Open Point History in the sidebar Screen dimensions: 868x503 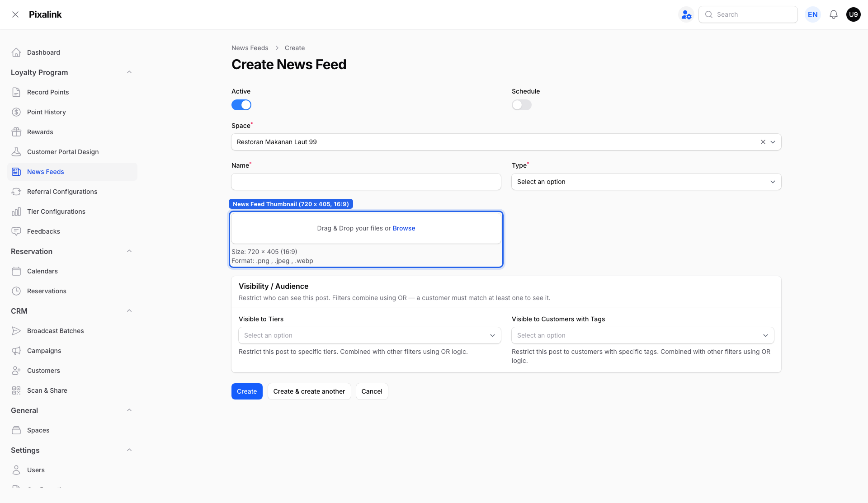pyautogui.click(x=72, y=112)
